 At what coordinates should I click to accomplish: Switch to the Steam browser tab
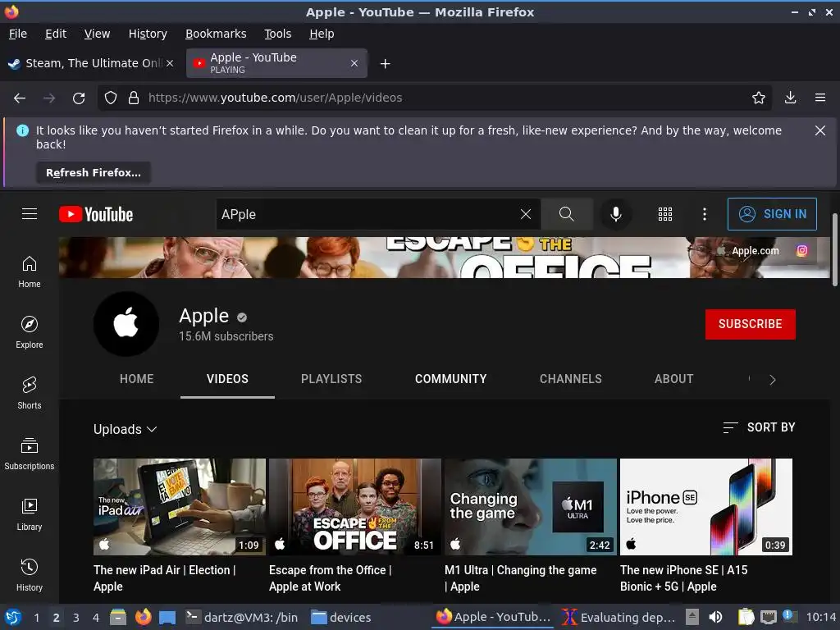[91, 63]
